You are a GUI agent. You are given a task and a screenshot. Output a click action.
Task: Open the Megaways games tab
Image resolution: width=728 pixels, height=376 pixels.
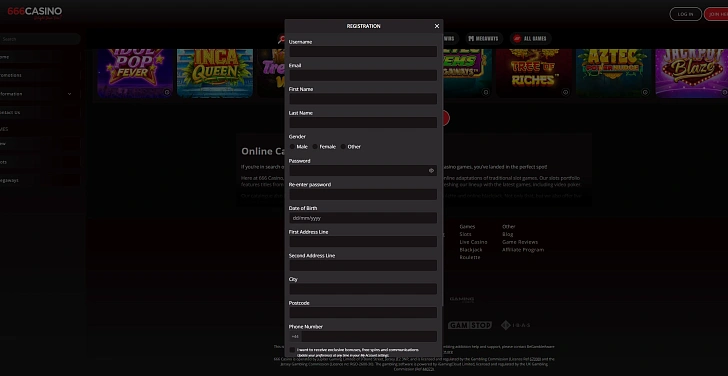(483, 39)
